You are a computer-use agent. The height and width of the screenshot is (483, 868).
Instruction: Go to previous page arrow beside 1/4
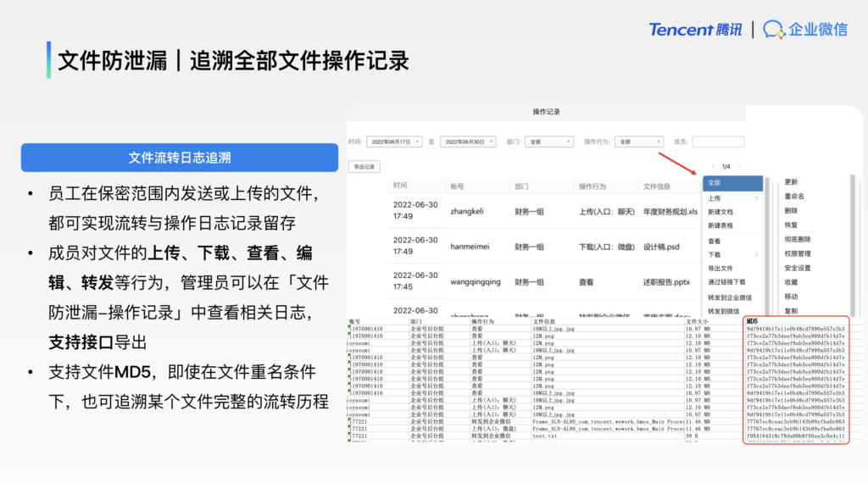point(713,167)
